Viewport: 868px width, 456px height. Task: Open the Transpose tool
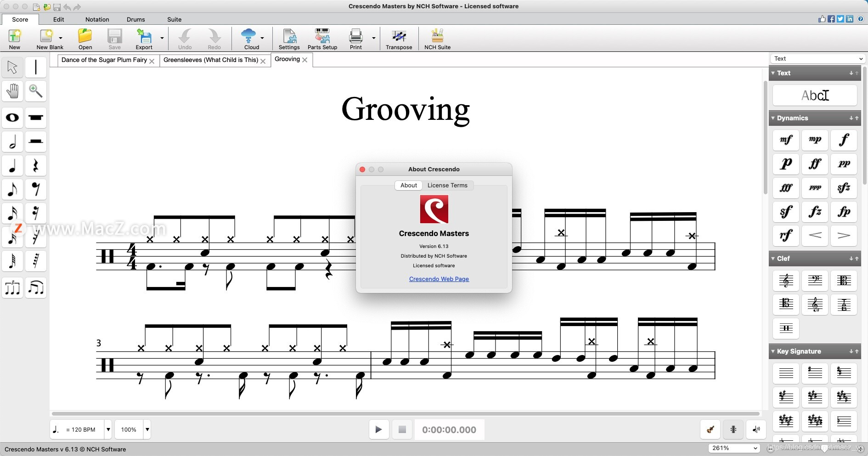coord(399,39)
